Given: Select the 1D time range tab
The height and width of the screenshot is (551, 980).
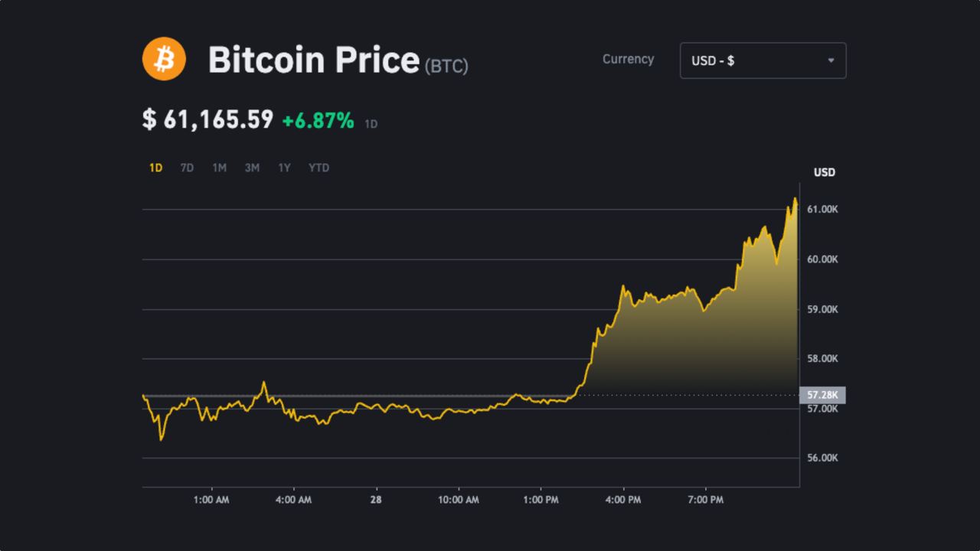Looking at the screenshot, I should pos(155,168).
